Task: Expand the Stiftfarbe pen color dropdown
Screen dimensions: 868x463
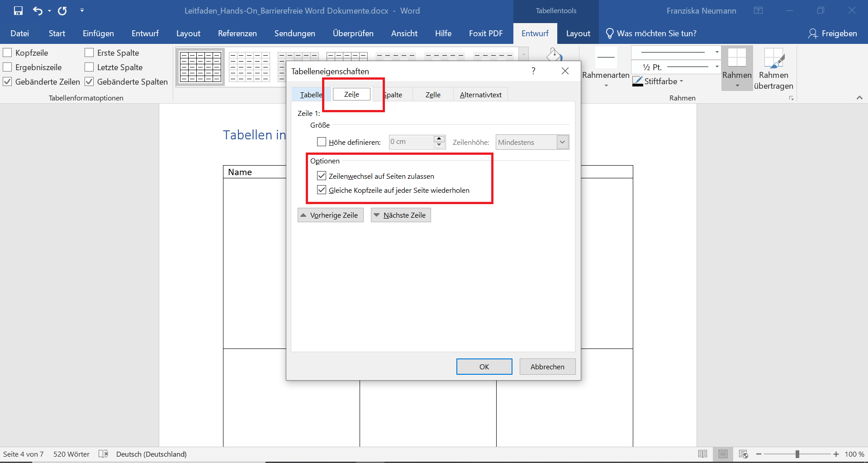Action: point(681,81)
